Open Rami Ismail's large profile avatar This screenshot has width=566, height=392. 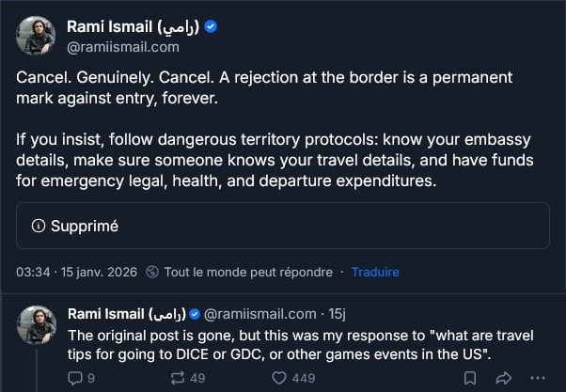37,36
